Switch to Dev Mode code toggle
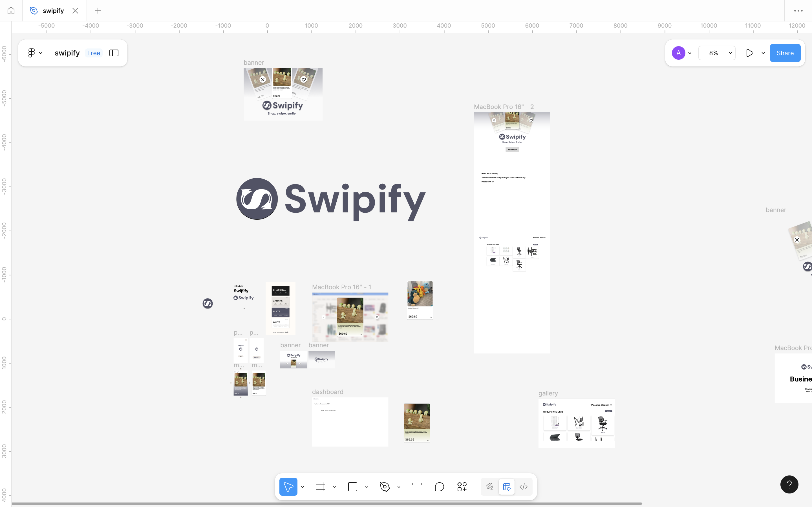Viewport: 812px width, 507px height. pos(524,486)
